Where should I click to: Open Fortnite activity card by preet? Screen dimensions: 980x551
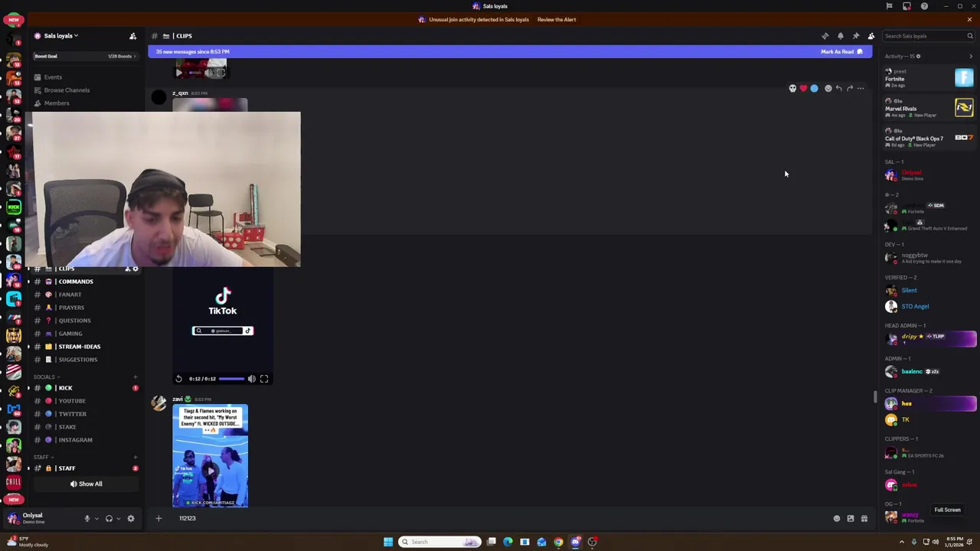[928, 77]
